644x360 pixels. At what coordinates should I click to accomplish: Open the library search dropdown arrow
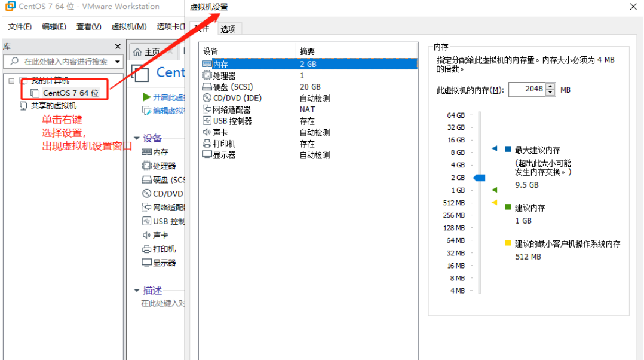coord(118,62)
